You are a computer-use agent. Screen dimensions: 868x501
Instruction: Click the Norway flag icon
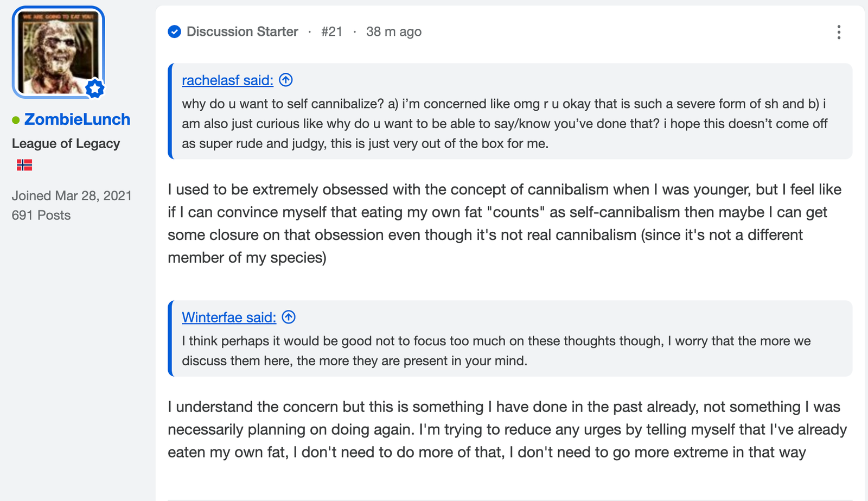pos(24,165)
